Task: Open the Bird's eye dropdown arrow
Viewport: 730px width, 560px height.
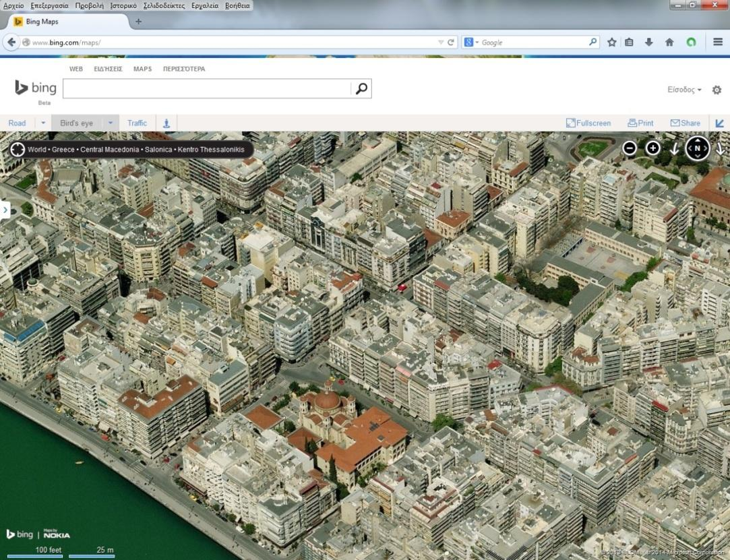Action: 111,123
